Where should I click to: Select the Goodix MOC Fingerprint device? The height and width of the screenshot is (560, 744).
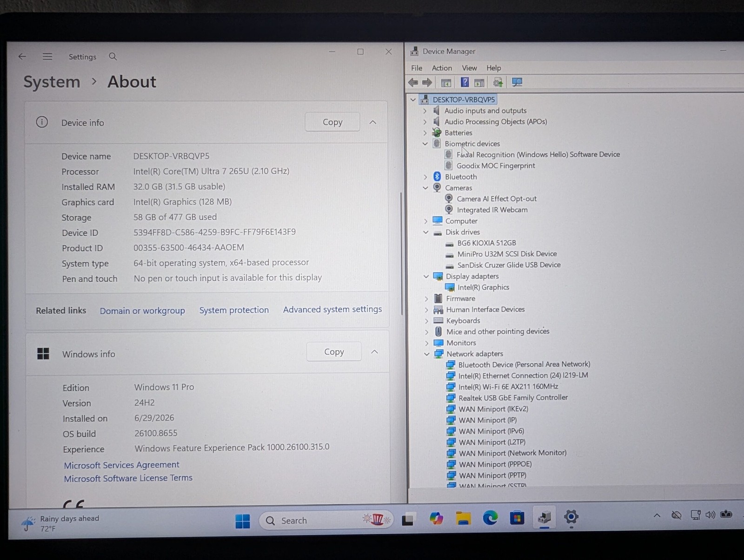tap(496, 166)
